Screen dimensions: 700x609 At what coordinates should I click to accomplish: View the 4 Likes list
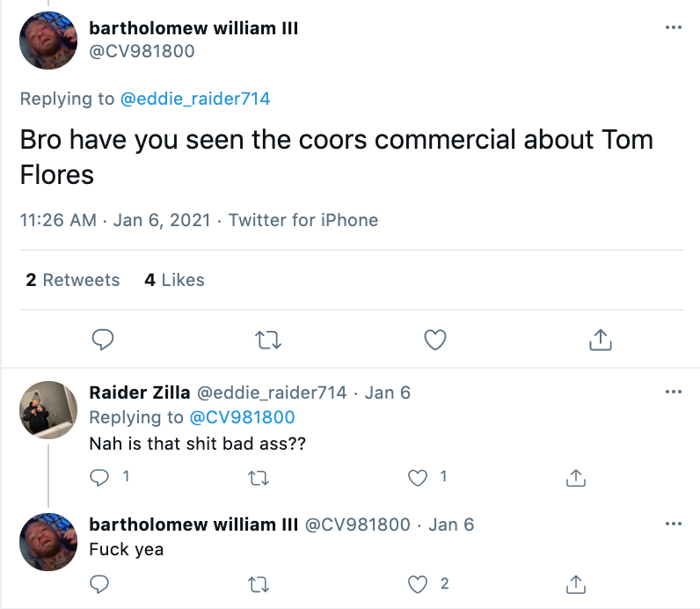[174, 280]
